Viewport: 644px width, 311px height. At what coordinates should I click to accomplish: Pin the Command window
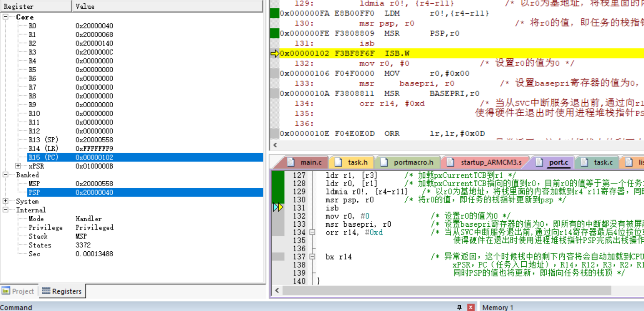click(460, 307)
